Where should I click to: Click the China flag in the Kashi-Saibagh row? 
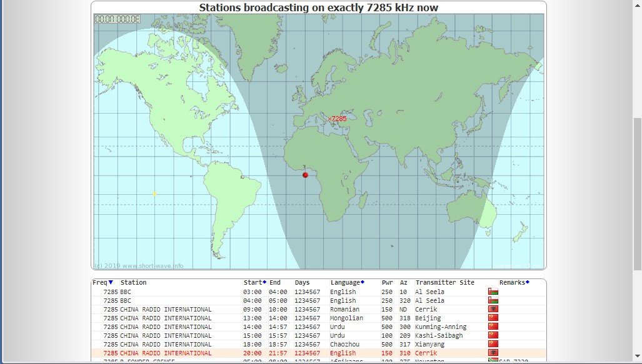(493, 335)
